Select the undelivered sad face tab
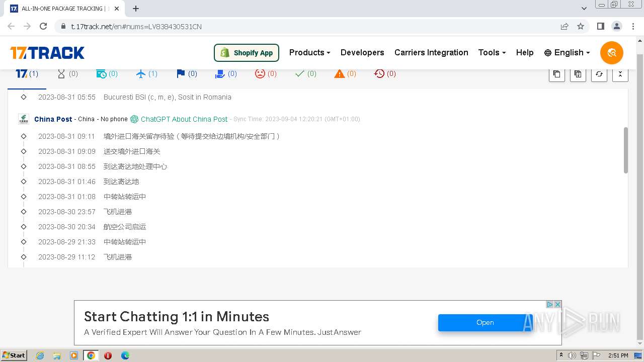Image resolution: width=644 pixels, height=362 pixels. tap(266, 74)
